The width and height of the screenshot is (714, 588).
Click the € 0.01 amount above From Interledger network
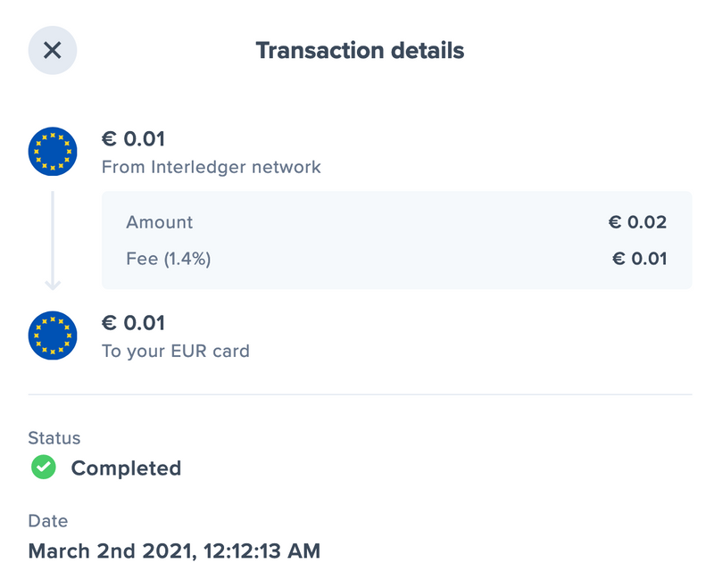click(x=133, y=139)
